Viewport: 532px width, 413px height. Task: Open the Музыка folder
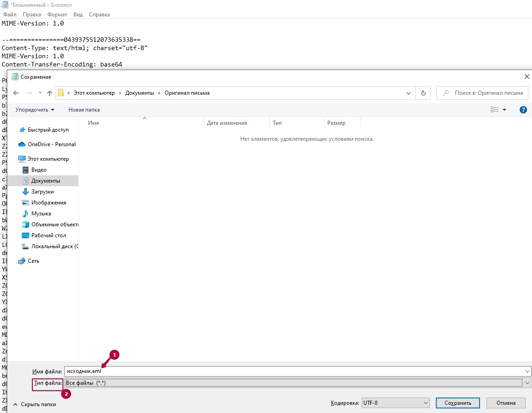[x=41, y=214]
